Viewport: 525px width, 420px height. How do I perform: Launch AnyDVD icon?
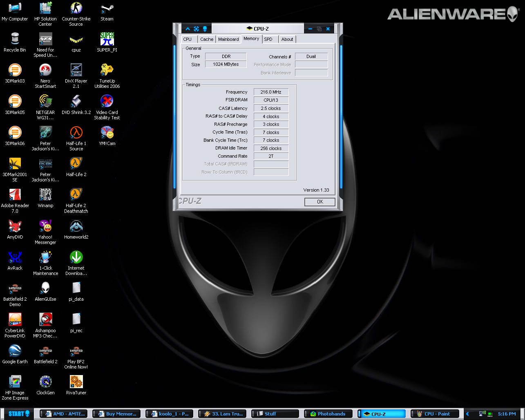pyautogui.click(x=15, y=230)
